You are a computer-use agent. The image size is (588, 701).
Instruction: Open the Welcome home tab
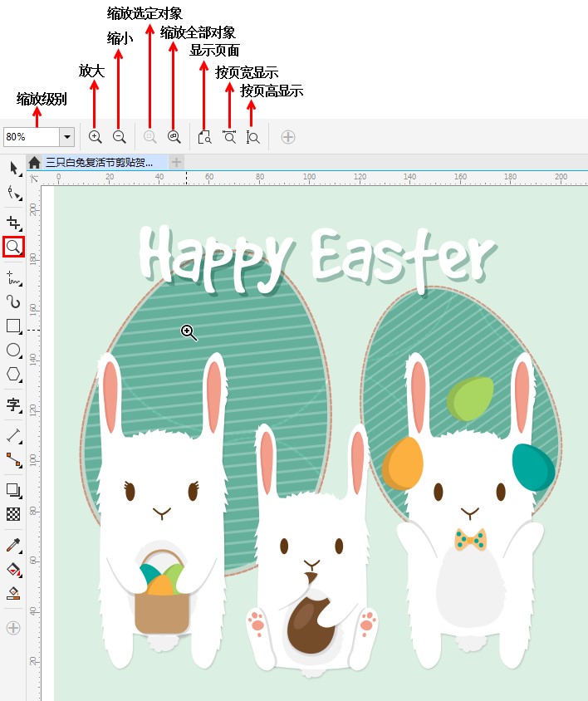(x=35, y=162)
